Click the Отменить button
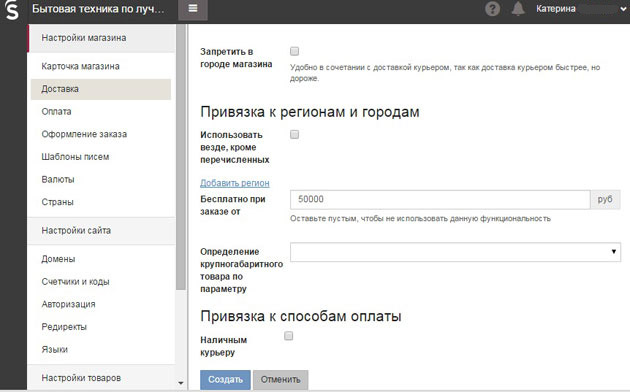Viewport: 630px width, 392px height. click(x=280, y=380)
